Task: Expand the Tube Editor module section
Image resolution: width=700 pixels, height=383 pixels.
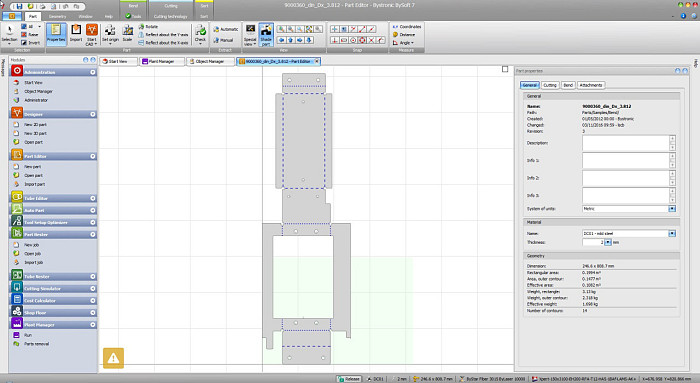Action: click(x=93, y=198)
